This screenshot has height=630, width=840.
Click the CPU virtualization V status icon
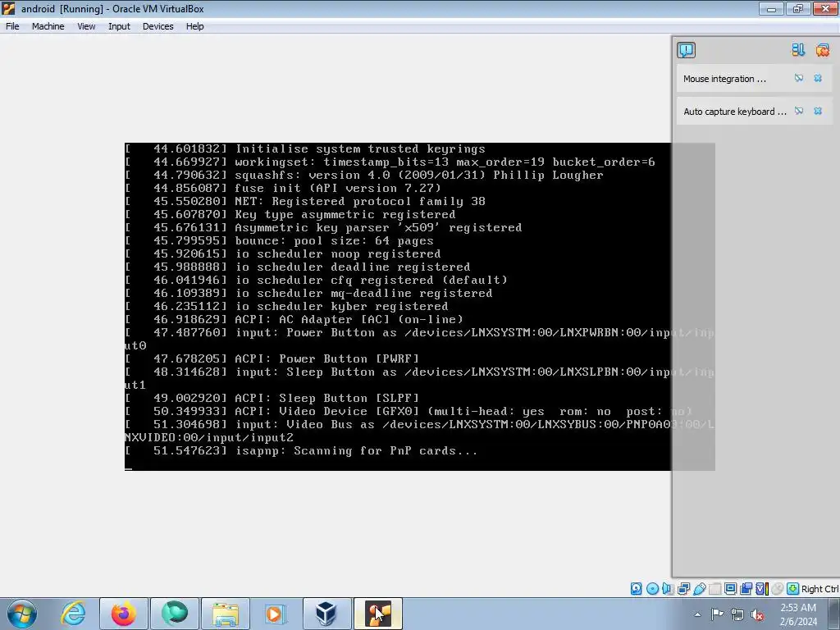click(x=762, y=589)
